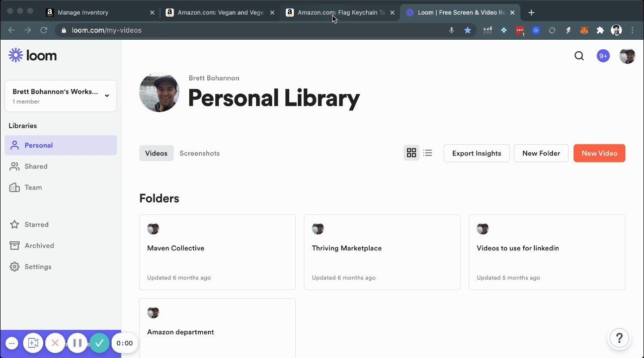644x358 pixels.
Task: Close the Manage Inventory tab
Action: tap(152, 13)
